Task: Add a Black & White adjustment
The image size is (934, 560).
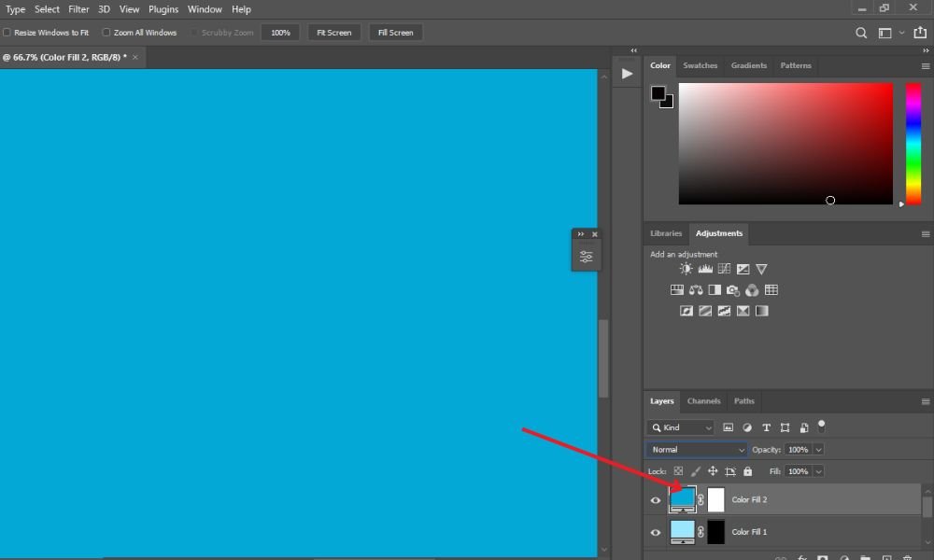Action: pos(715,290)
